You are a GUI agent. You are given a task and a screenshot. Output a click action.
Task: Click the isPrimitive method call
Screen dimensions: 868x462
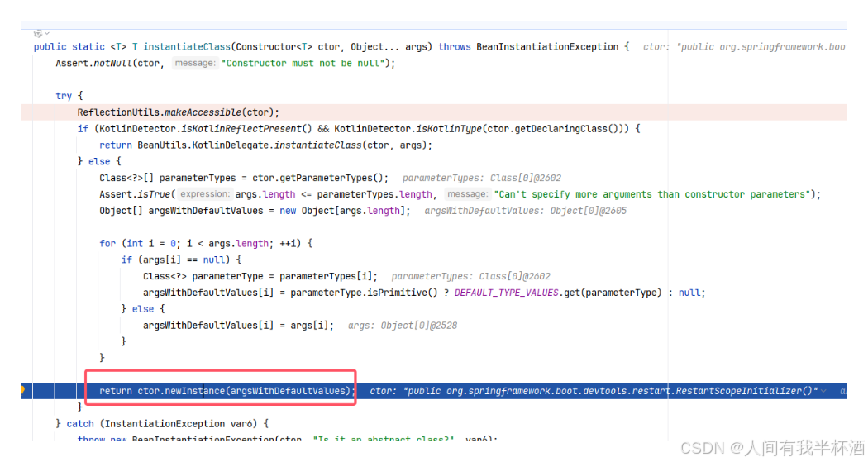tap(397, 293)
